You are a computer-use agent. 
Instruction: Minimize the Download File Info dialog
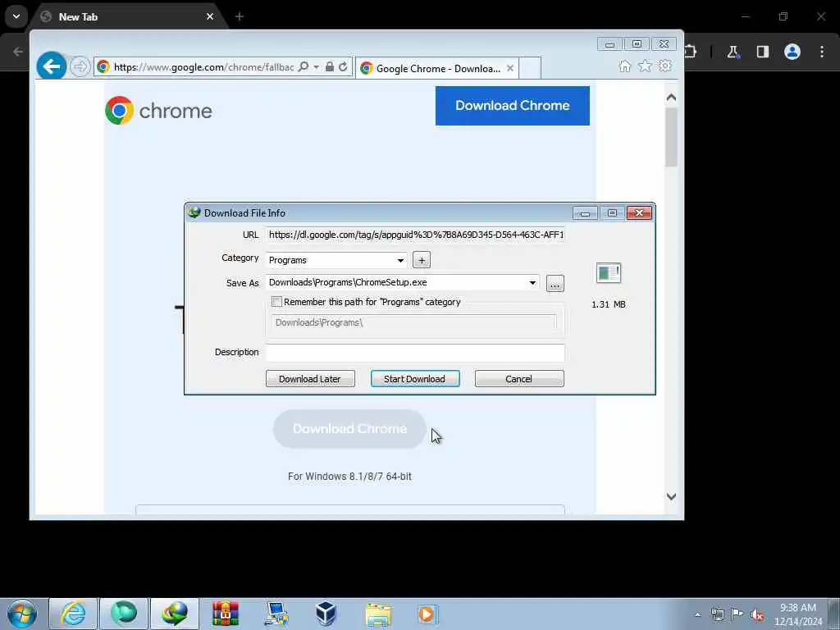click(x=585, y=213)
